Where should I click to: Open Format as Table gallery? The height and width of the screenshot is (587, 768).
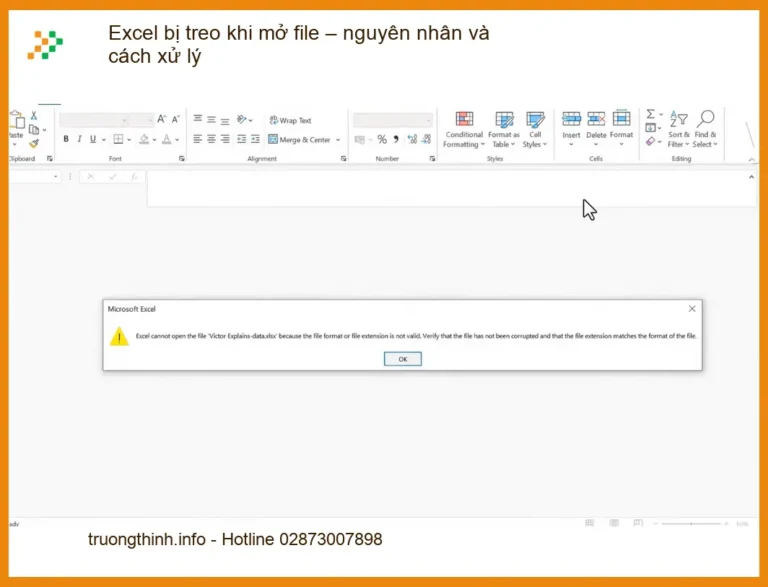(504, 130)
